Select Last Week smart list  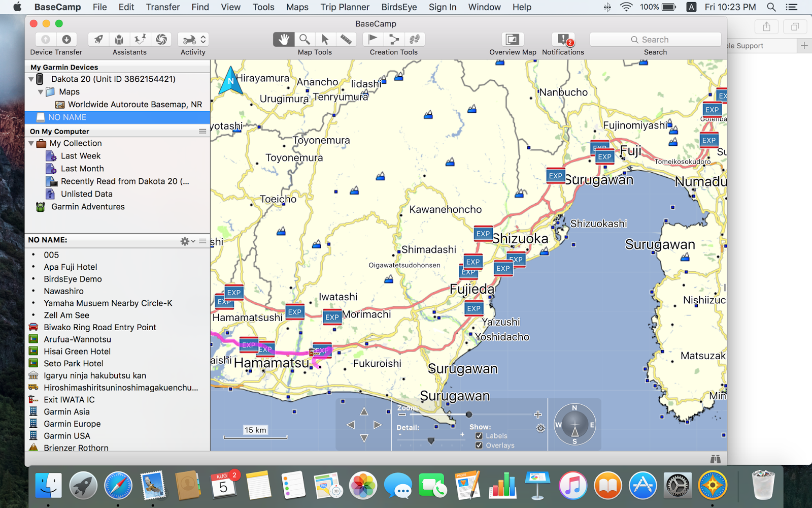(81, 156)
